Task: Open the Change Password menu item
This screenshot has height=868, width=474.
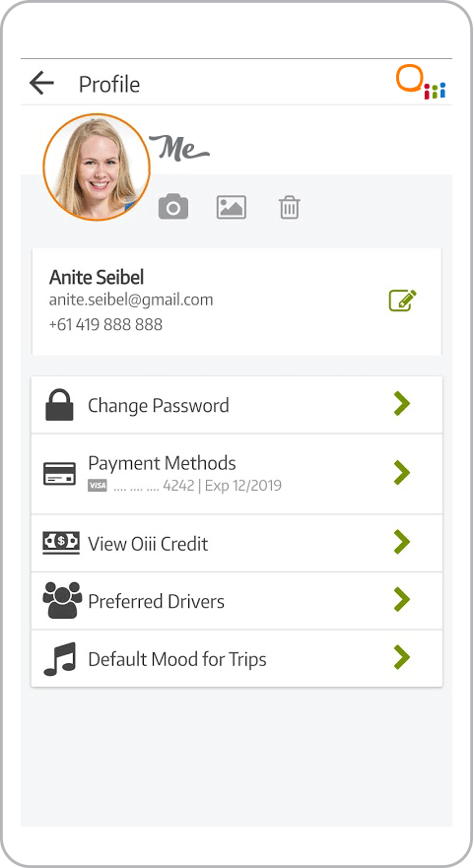Action: (237, 405)
